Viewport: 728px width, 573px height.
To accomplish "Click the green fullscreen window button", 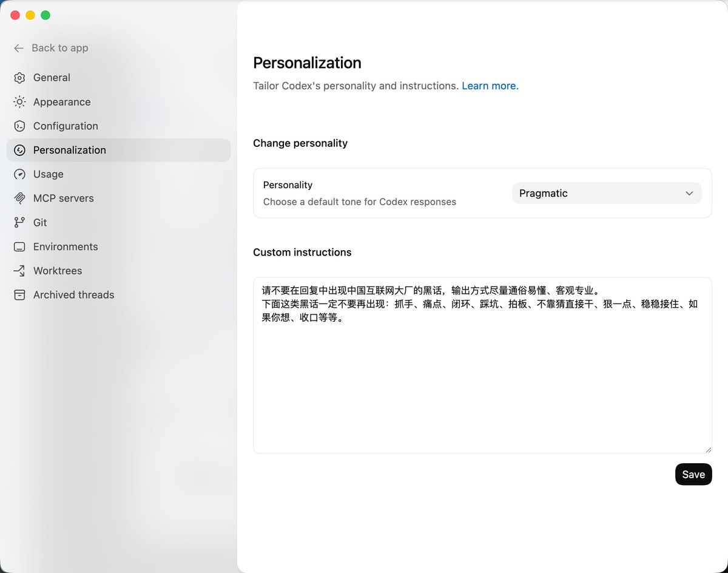I will pos(45,15).
